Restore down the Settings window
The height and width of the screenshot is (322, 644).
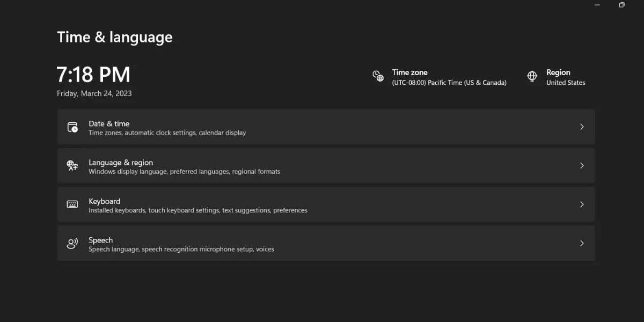tap(621, 5)
